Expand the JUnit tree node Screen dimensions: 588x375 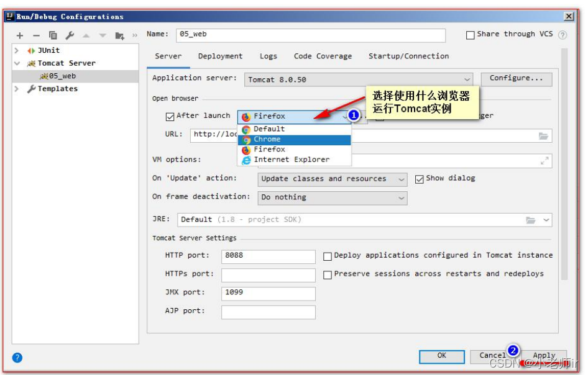pos(17,50)
